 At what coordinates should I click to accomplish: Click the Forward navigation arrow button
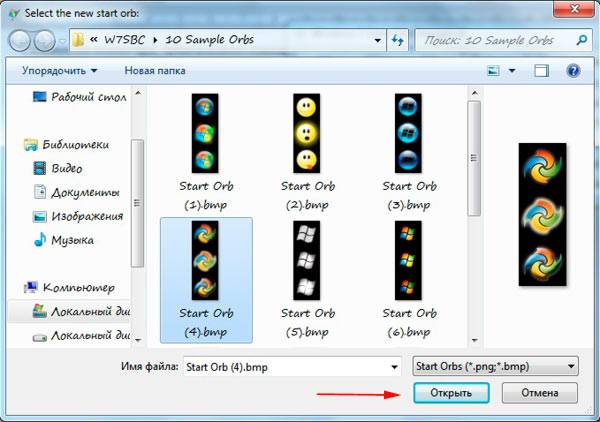(45, 41)
